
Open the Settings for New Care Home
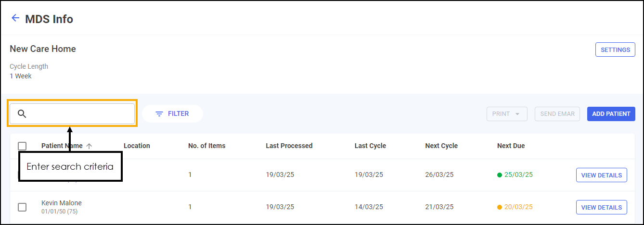tap(615, 50)
